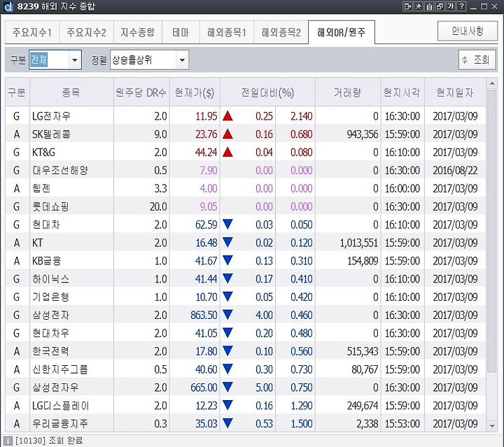Click the 현재가($) column header
This screenshot has height=447, width=504.
click(x=195, y=92)
